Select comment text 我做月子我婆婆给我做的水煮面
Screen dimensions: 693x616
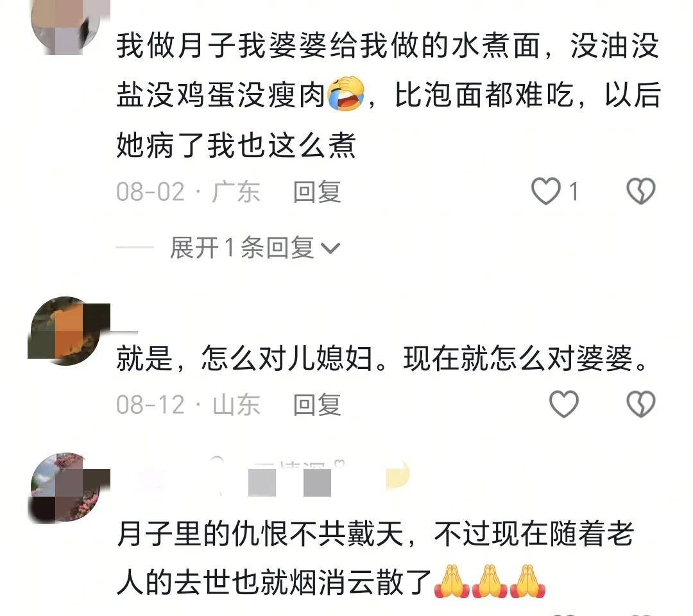[x=329, y=46]
